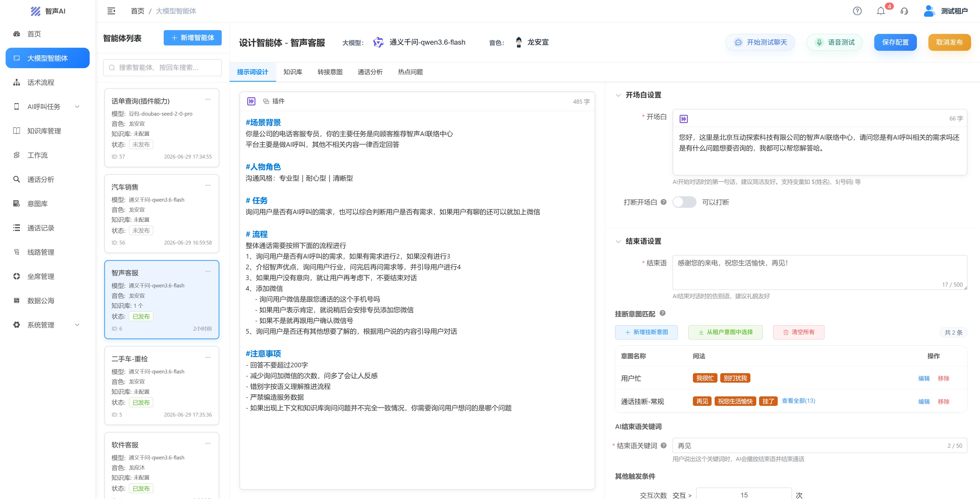Click 清空所有 button
This screenshot has width=980, height=499.
coord(798,332)
